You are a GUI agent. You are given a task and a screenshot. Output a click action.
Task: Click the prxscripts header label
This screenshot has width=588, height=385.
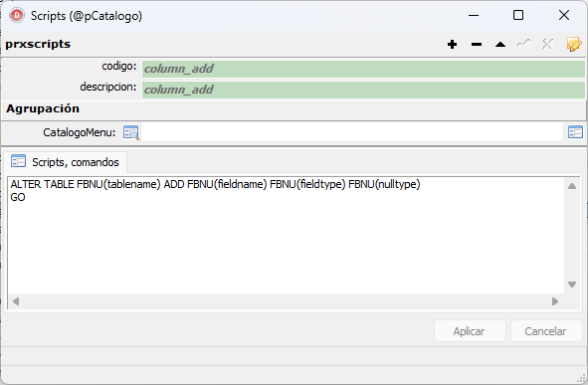pyautogui.click(x=38, y=44)
